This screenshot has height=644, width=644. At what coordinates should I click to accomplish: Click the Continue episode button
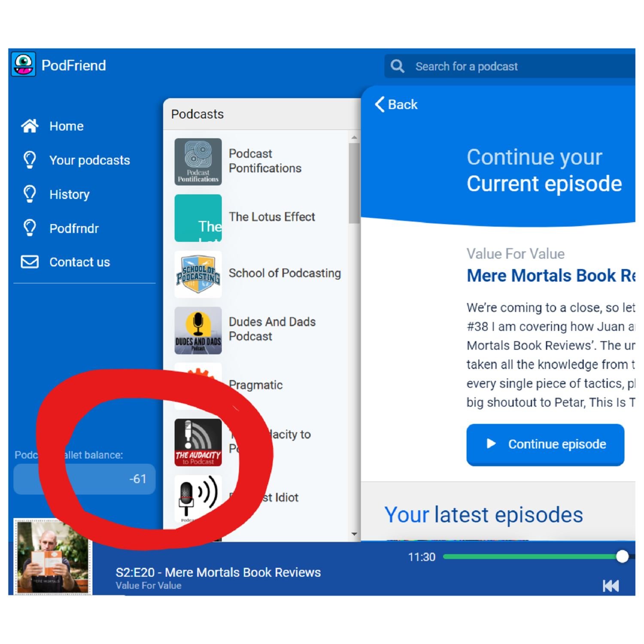point(545,444)
